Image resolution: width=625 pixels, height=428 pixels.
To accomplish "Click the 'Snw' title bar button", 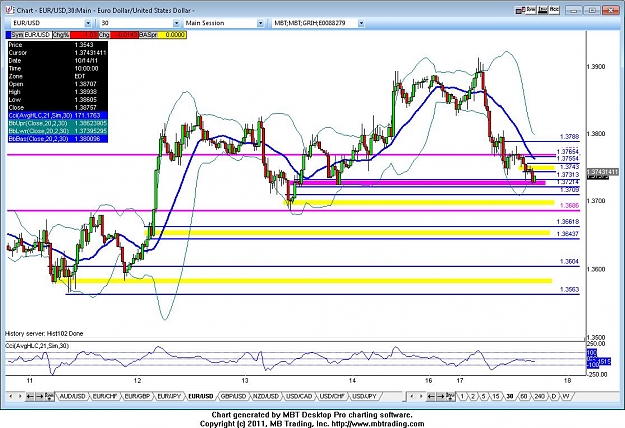I will [x=531, y=10].
